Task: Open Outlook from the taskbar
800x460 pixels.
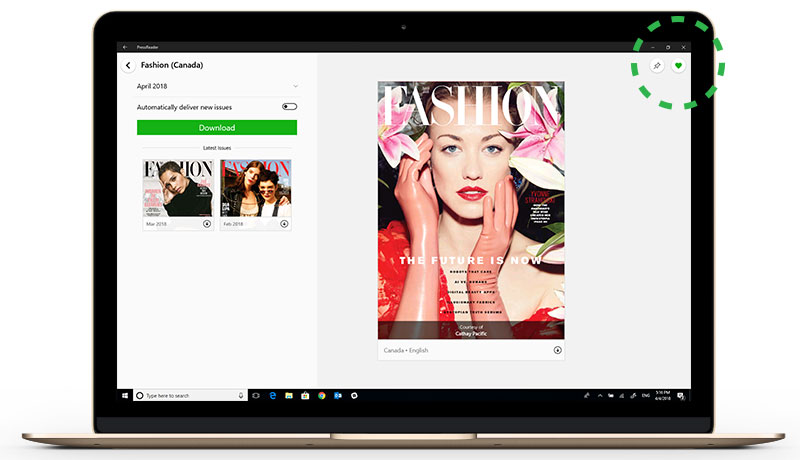Action: [338, 396]
